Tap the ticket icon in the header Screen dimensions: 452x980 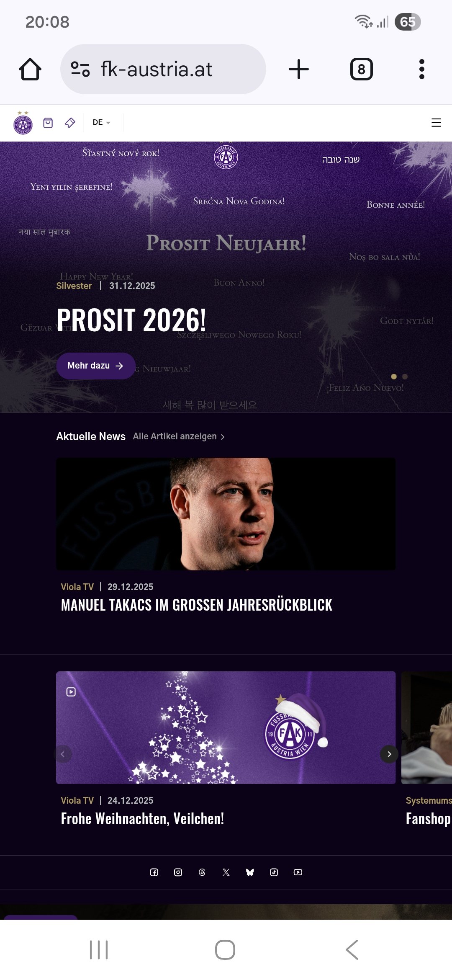click(70, 123)
